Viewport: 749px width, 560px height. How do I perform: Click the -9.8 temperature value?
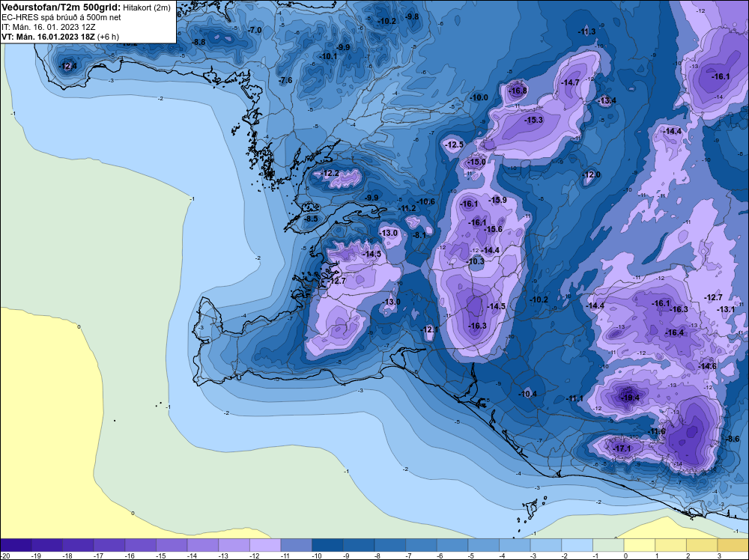[412, 16]
